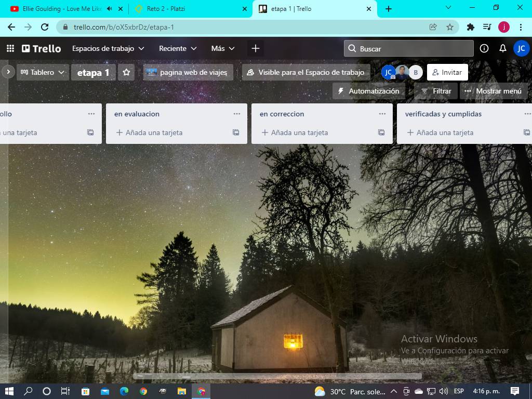The width and height of the screenshot is (532, 399).
Task: Select the etapa 1 | Trello tab
Action: (x=291, y=9)
